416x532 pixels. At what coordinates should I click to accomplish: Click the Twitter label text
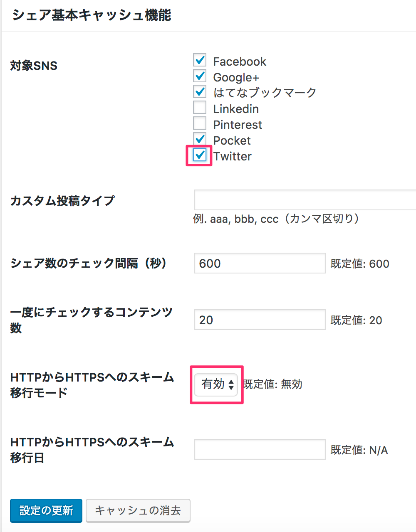[233, 156]
